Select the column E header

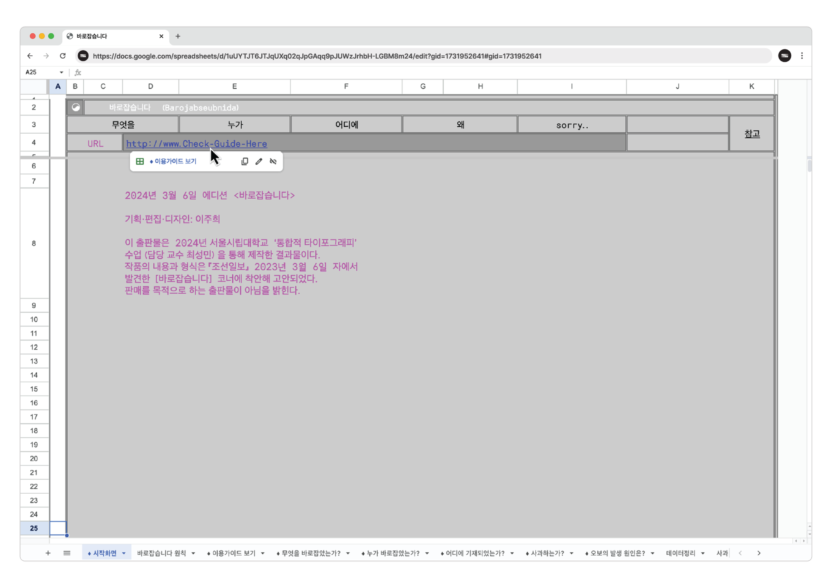(x=234, y=88)
